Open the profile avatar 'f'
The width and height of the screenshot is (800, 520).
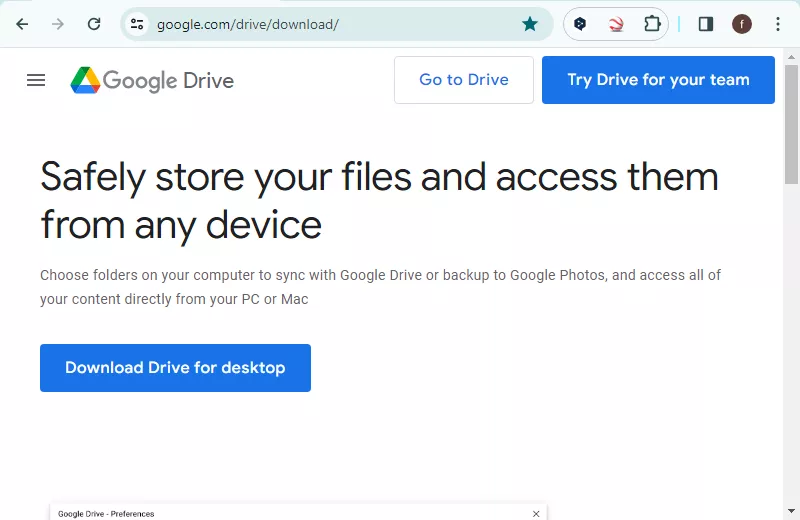coord(742,24)
